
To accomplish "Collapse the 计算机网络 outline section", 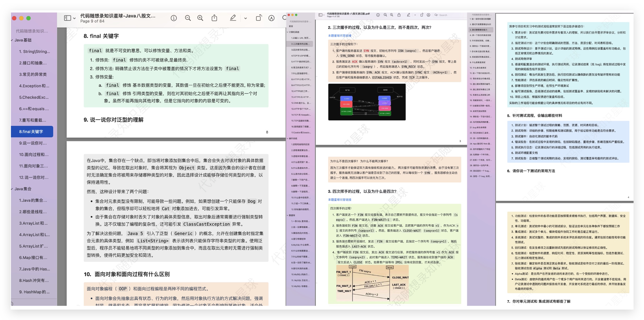I will pos(288,32).
